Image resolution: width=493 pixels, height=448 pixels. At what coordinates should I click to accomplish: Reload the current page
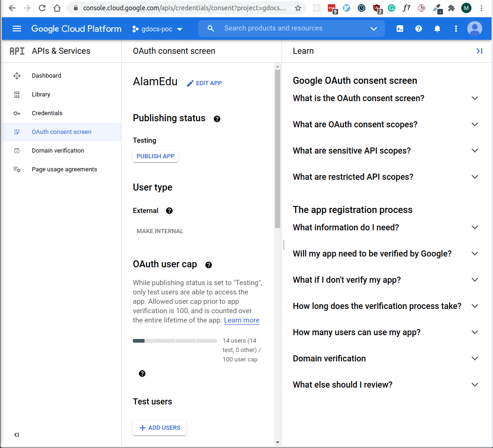42,8
